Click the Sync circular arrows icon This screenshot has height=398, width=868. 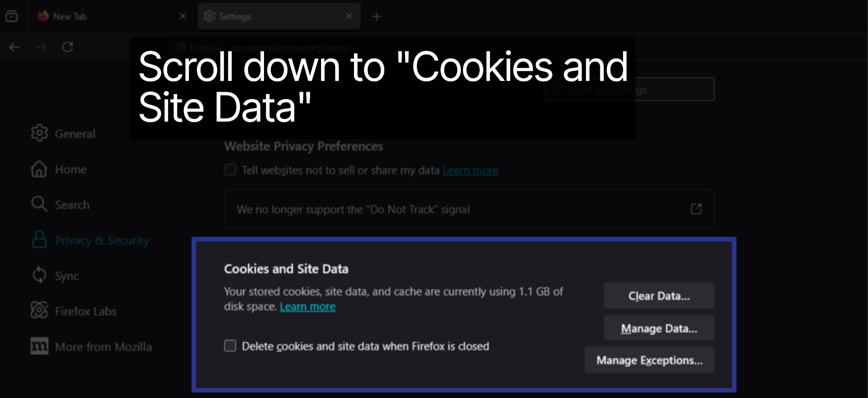39,275
